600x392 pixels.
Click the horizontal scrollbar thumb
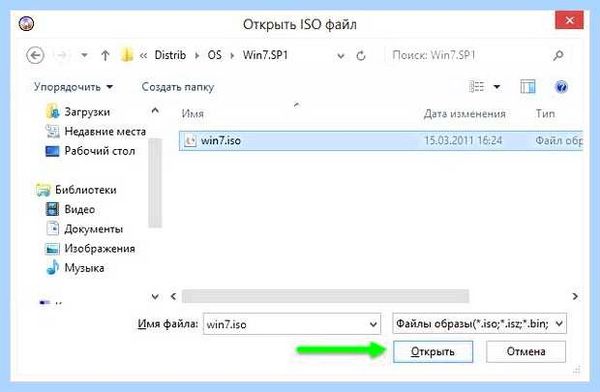[325, 296]
